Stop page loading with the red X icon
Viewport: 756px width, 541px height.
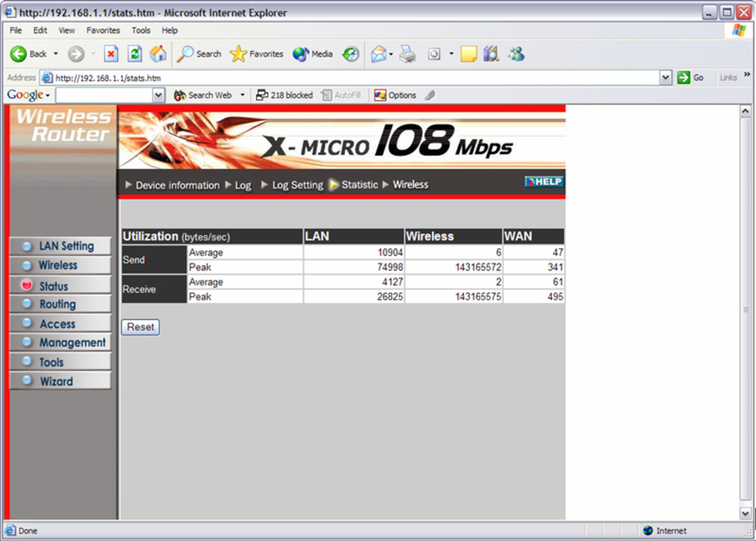111,54
